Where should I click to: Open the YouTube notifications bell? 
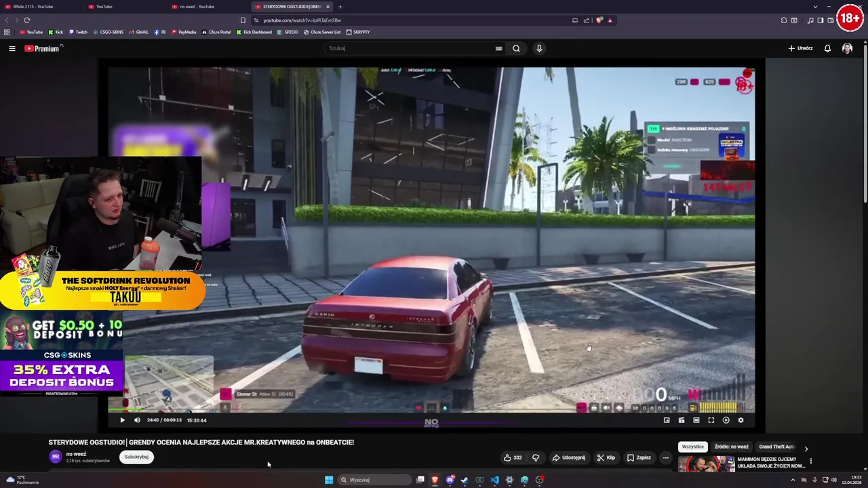pos(827,48)
